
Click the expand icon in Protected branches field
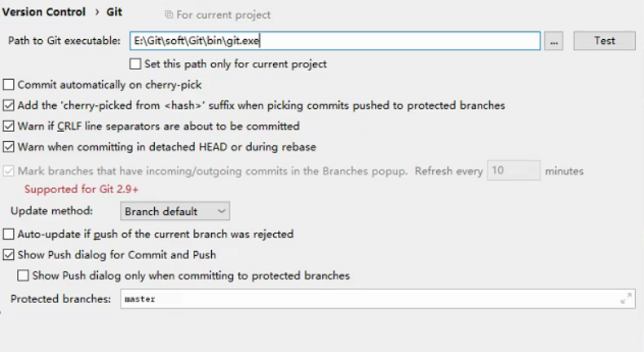pos(626,298)
